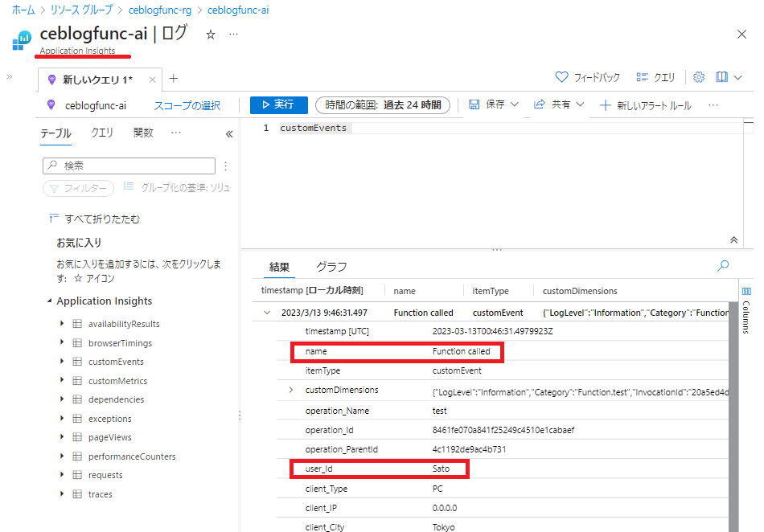764x532 pixels.
Task: Expand the customMetrics table
Action: [62, 381]
